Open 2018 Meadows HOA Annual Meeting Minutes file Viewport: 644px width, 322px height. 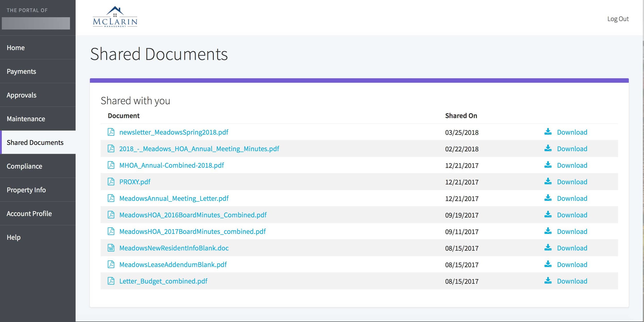[199, 149]
